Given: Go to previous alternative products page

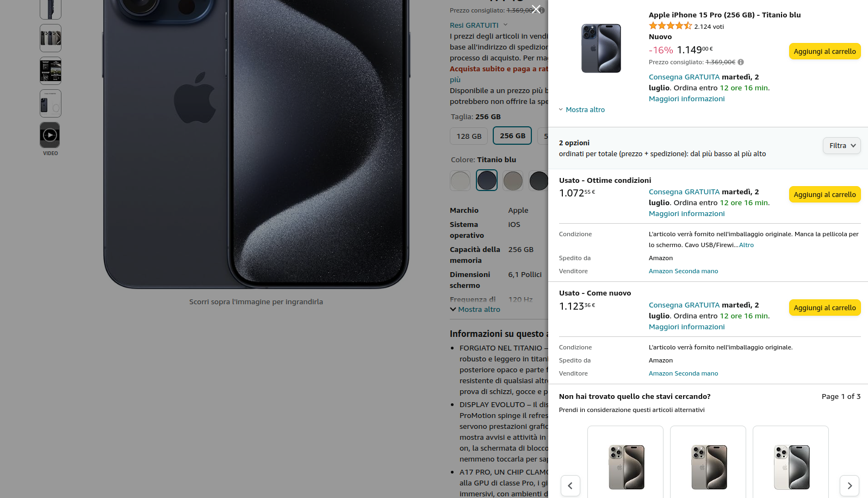Looking at the screenshot, I should click(x=570, y=485).
